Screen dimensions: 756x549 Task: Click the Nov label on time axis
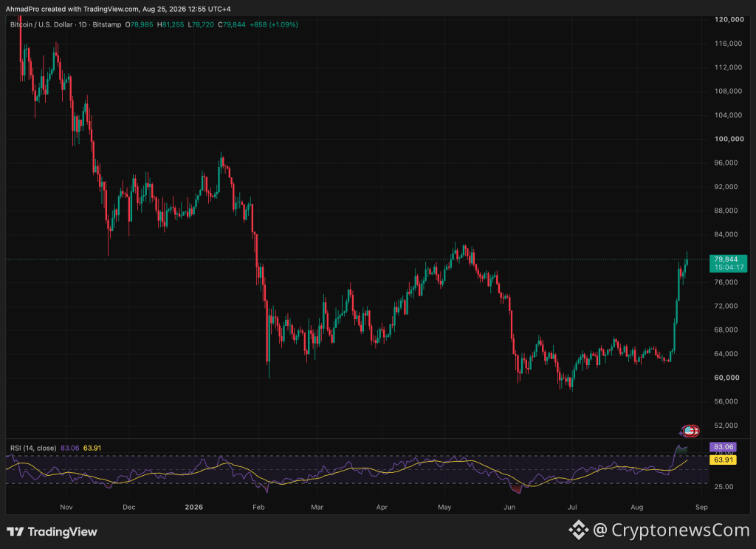(66, 507)
